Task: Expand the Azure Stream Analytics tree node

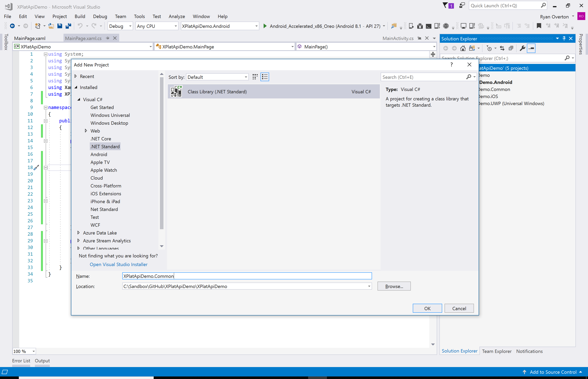Action: tap(78, 241)
